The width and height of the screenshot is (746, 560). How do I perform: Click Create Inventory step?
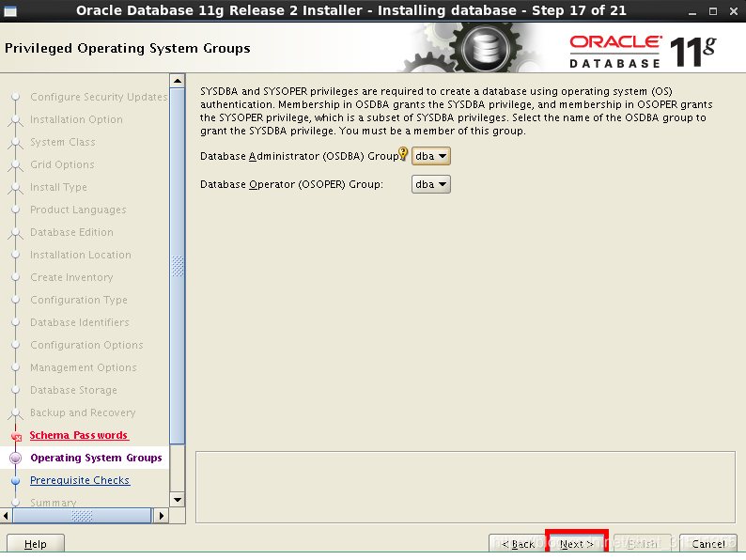(71, 277)
